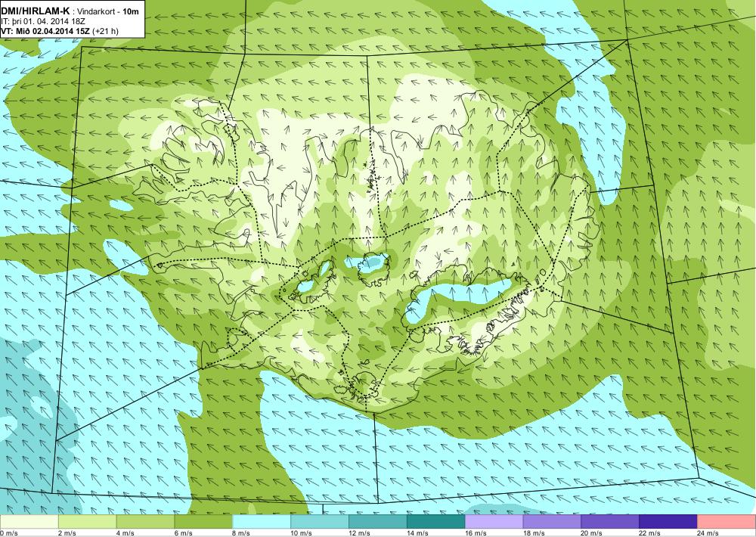This screenshot has width=756, height=537.
Task: Click the 20 m/s violet legend swatch
Action: click(x=610, y=522)
